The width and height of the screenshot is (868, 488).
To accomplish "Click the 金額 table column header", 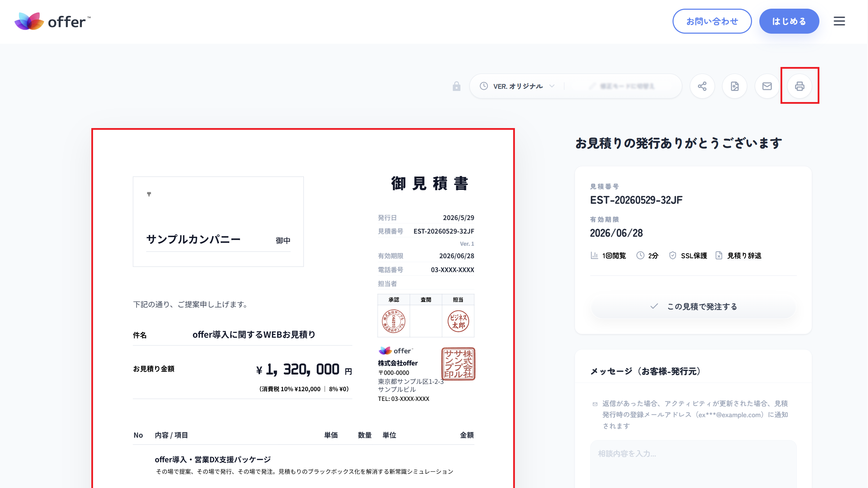I will click(467, 435).
